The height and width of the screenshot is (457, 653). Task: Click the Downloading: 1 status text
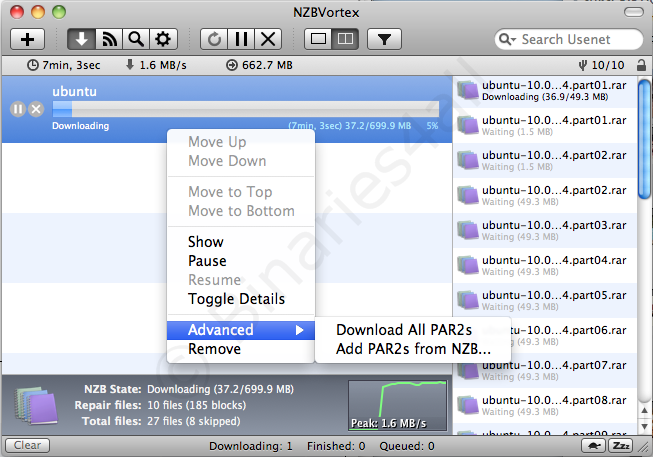click(x=251, y=446)
